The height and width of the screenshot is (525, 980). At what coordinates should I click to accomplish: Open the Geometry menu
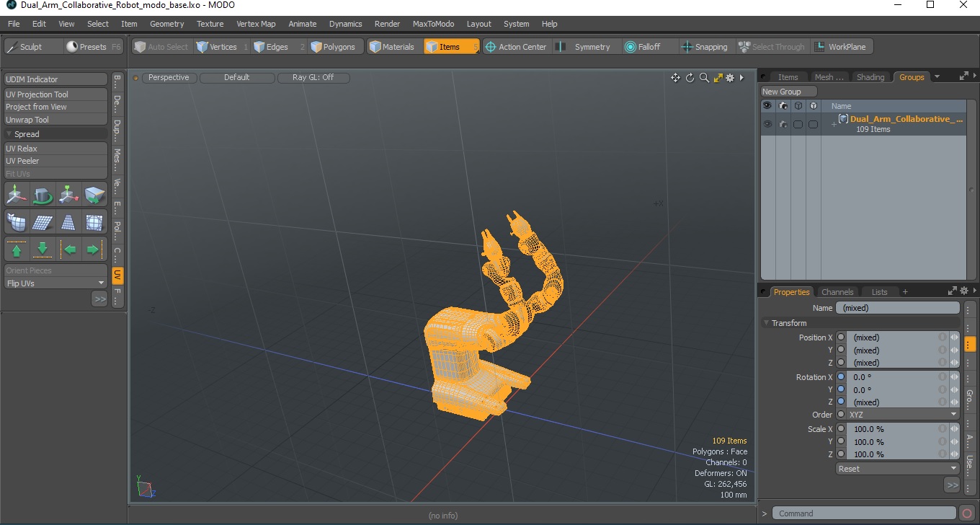[x=167, y=24]
